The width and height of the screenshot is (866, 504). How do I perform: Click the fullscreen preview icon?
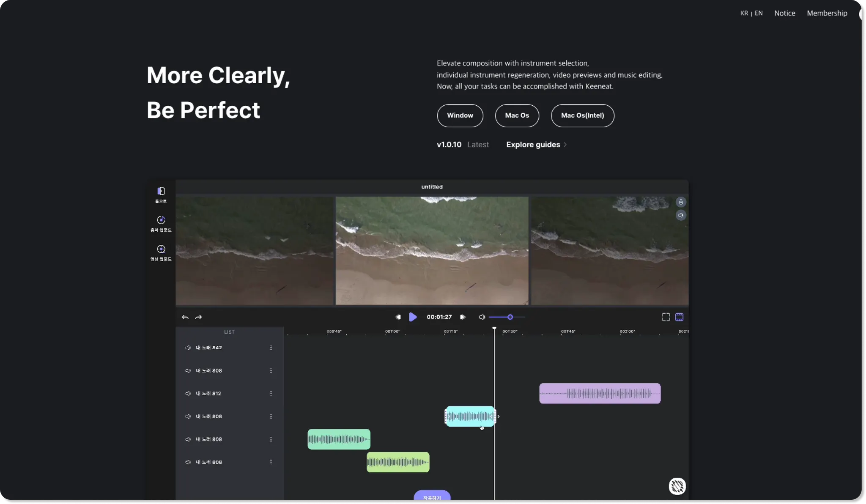666,317
